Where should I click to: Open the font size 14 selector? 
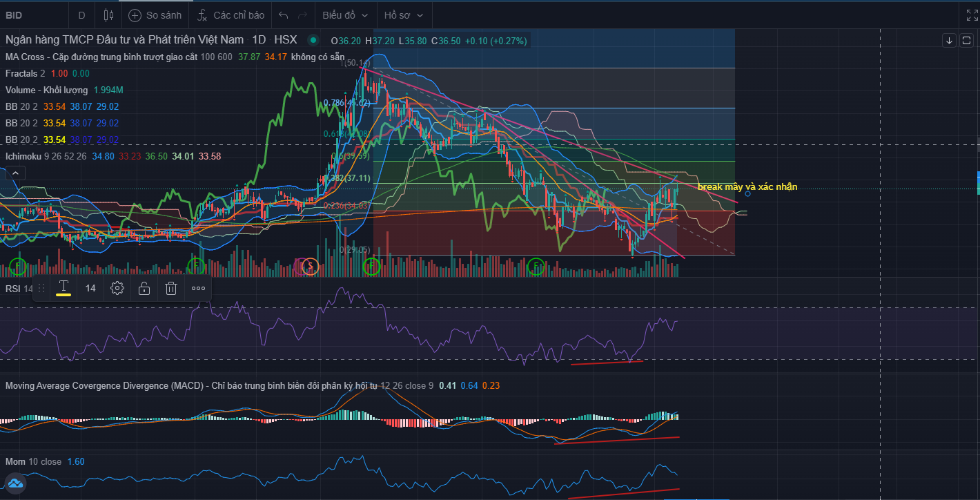[x=90, y=288]
